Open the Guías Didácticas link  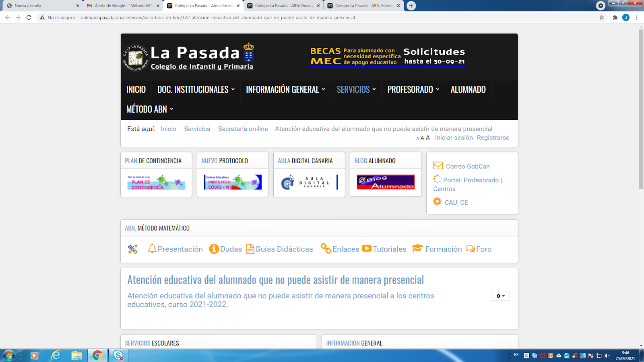coord(284,249)
